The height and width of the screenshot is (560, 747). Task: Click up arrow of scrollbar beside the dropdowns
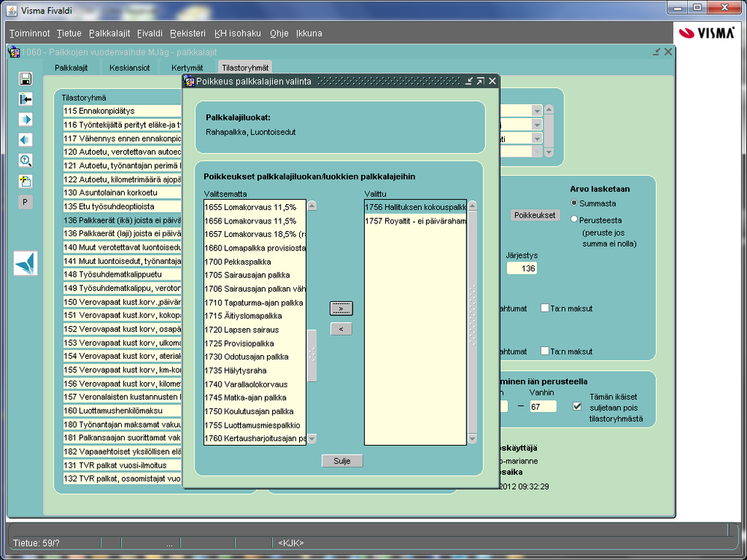(x=549, y=110)
